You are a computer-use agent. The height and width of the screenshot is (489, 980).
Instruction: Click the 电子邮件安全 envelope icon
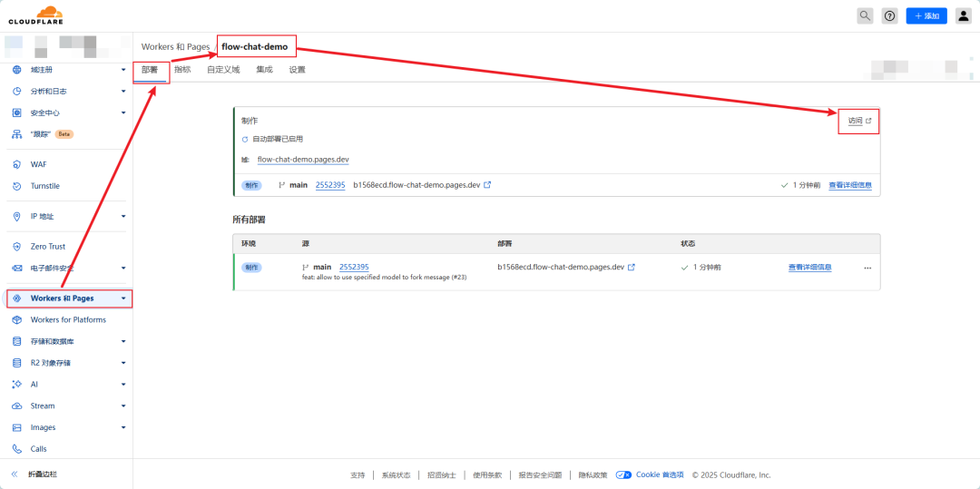pyautogui.click(x=17, y=268)
